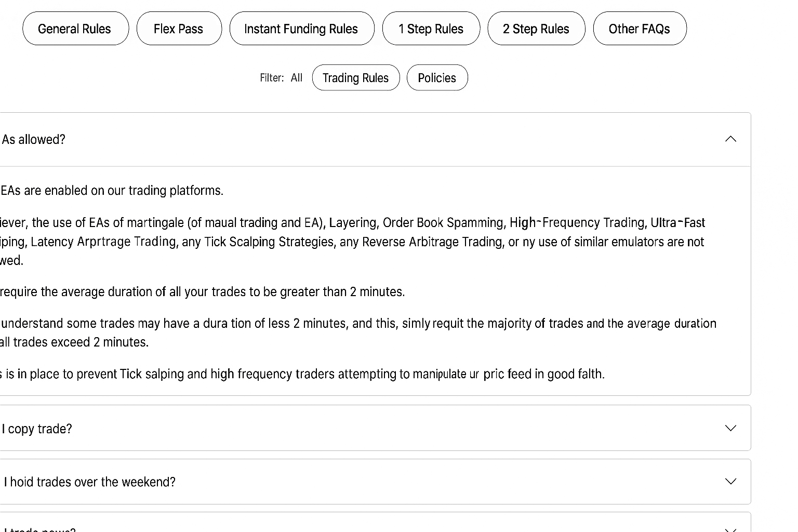Click the 'Filter:' label

272,78
